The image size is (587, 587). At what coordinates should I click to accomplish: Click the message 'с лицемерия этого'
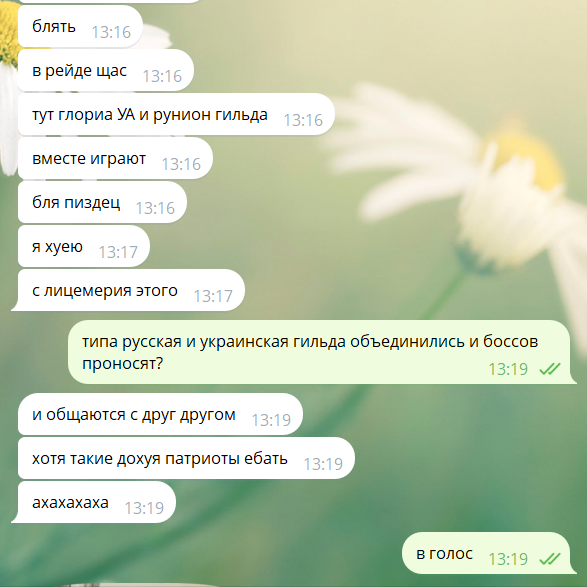[x=128, y=290]
